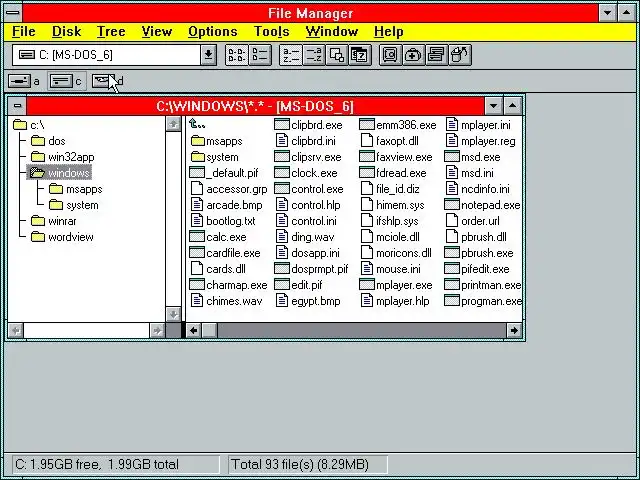Click the all file details view toolbar button

click(x=260, y=55)
